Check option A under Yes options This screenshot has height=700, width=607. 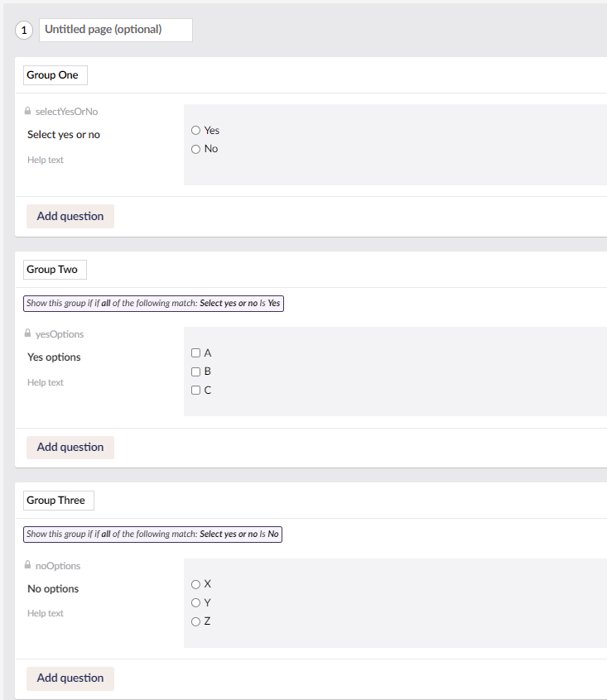click(x=194, y=352)
